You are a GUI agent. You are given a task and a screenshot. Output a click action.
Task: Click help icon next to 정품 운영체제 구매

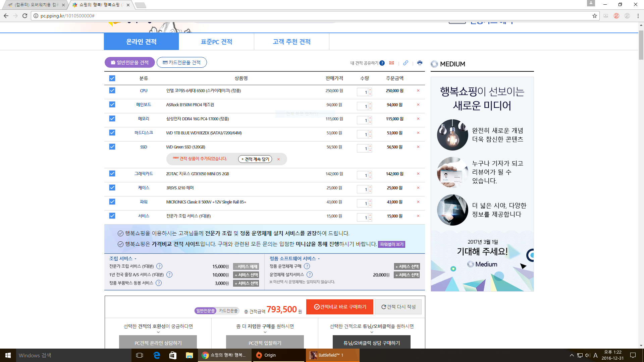tap(307, 266)
